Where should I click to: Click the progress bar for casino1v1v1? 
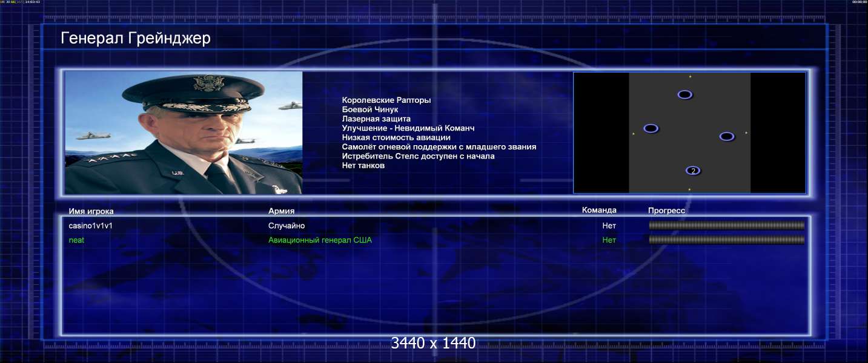727,225
